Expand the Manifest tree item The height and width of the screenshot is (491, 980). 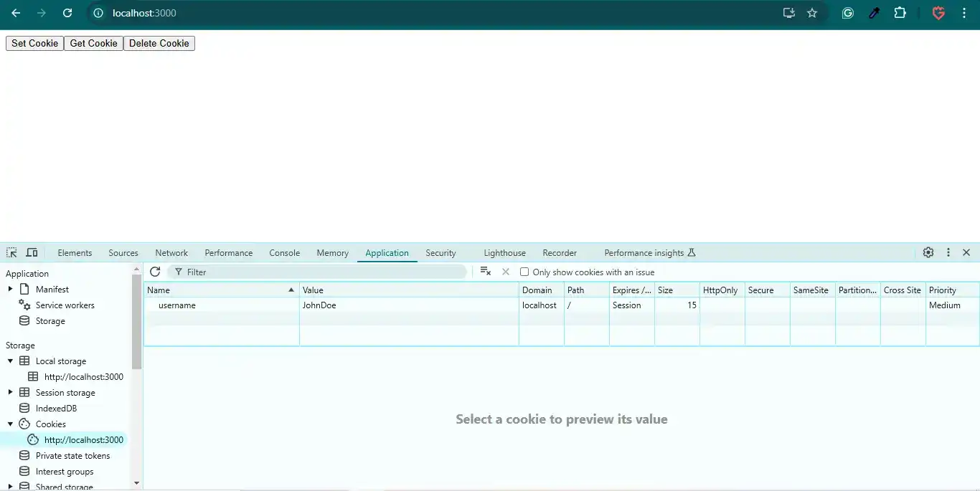10,290
